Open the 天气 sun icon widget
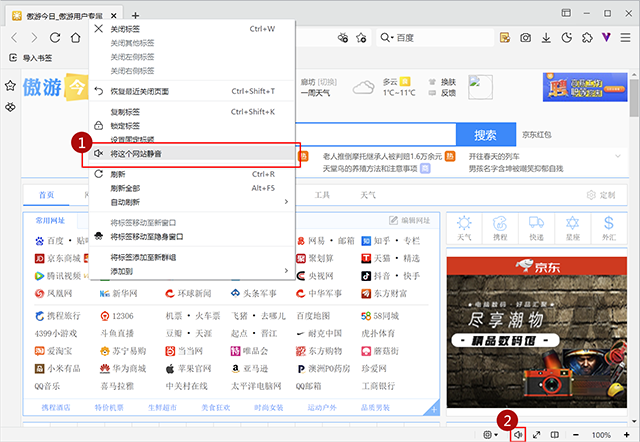 (464, 228)
